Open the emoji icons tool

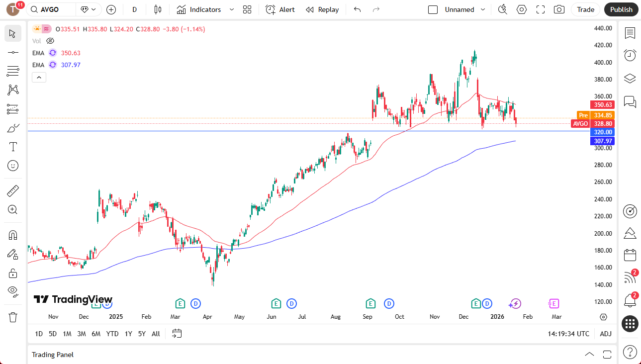point(13,166)
